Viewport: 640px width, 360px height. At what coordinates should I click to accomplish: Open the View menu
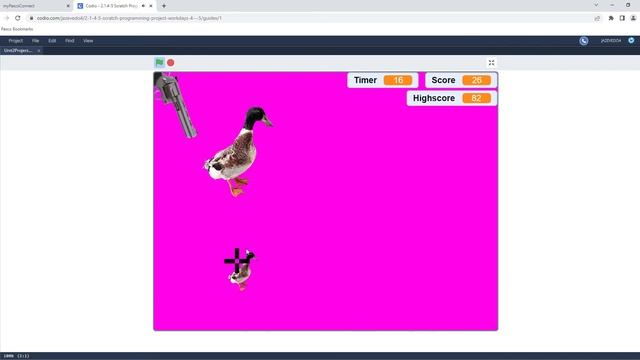click(88, 41)
